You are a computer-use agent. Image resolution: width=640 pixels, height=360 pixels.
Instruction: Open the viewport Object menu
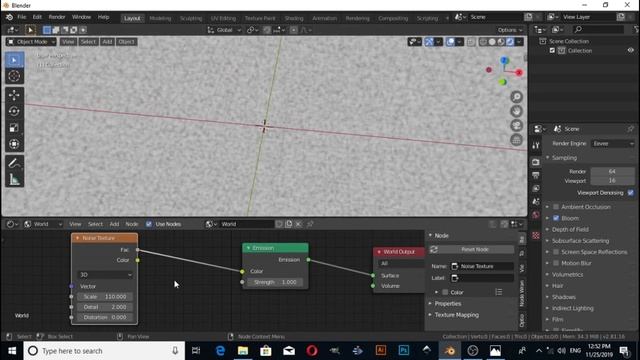tap(126, 42)
